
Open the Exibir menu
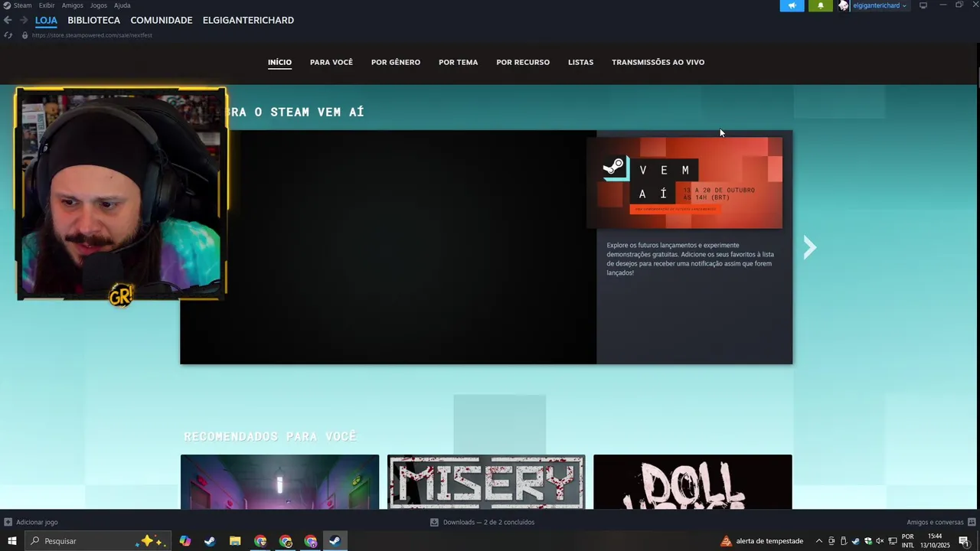(x=47, y=5)
